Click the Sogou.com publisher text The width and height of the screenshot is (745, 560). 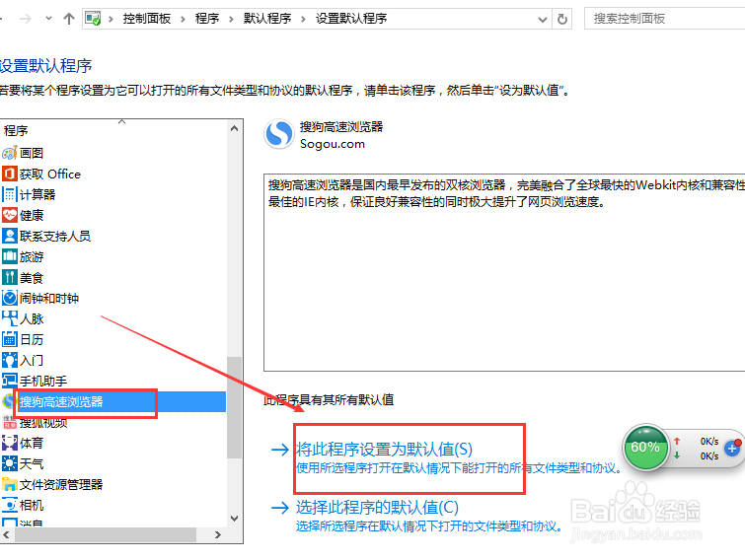333,144
